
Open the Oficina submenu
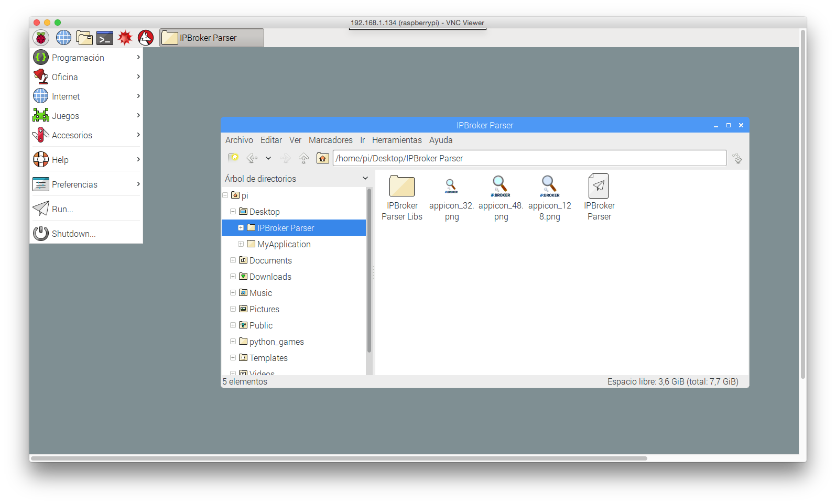click(x=86, y=77)
